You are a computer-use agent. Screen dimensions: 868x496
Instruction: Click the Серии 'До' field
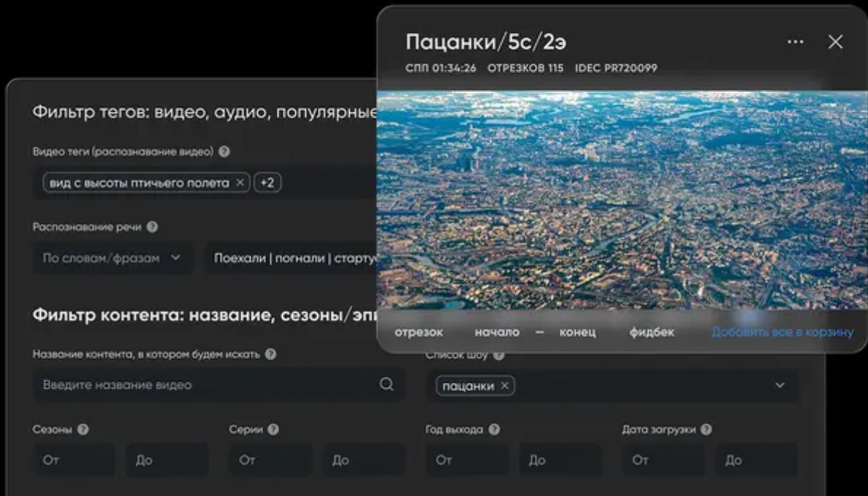365,460
